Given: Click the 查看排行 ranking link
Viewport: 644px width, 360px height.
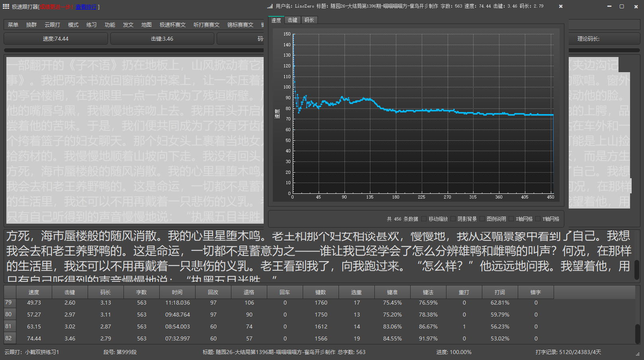Looking at the screenshot, I should tap(86, 7).
